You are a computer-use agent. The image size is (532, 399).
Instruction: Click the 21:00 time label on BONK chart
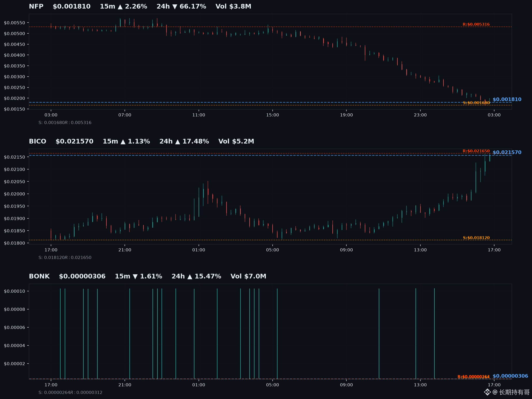125,385
